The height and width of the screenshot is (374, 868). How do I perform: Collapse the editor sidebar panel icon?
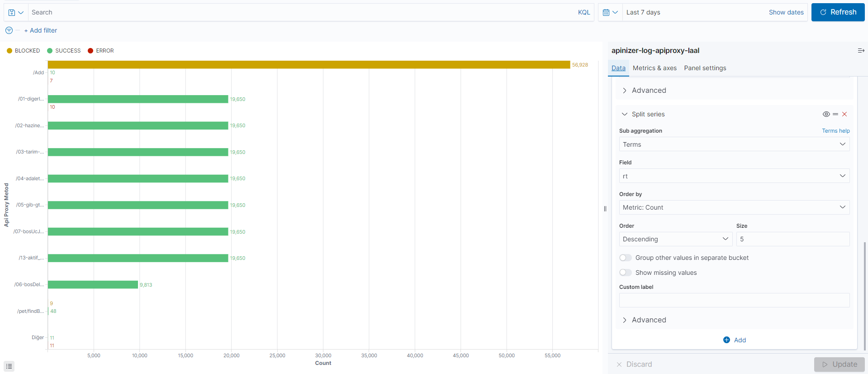[861, 51]
